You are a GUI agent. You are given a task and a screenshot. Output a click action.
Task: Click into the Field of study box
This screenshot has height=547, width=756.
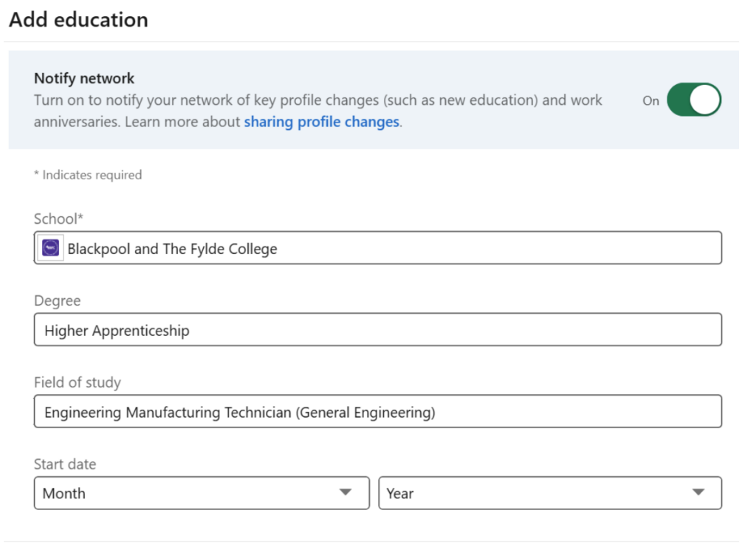[517, 412]
